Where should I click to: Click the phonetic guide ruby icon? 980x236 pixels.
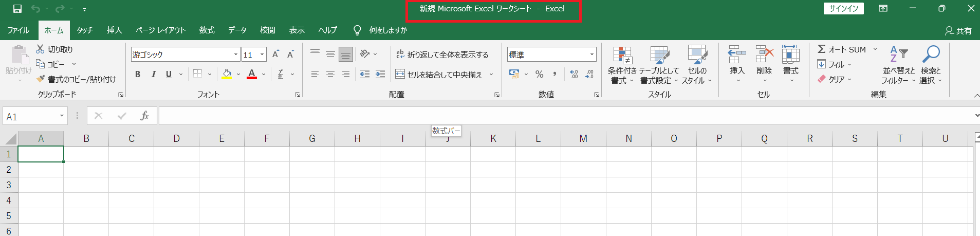point(281,75)
